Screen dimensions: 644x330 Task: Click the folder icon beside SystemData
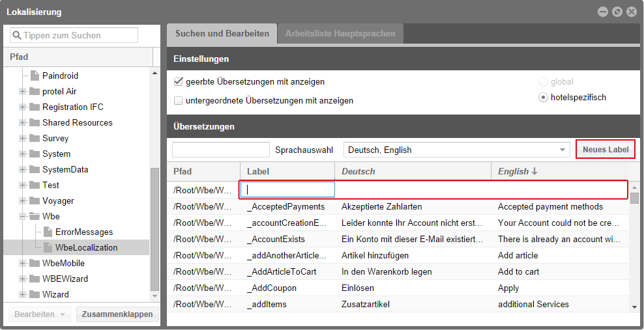click(34, 170)
